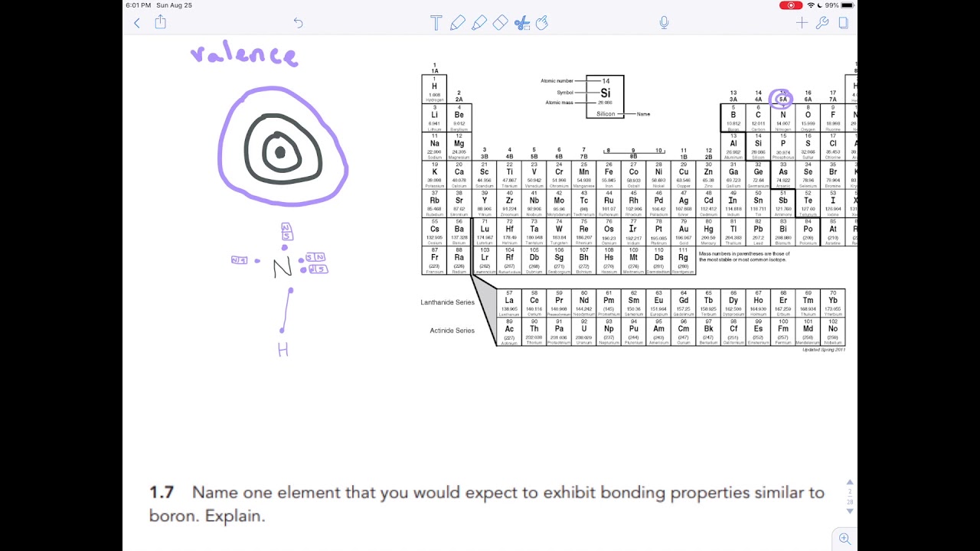Open the plus add-media menu

[x=802, y=23]
